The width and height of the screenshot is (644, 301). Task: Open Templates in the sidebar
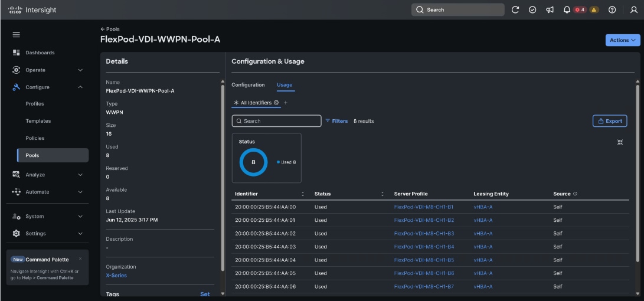coord(38,121)
